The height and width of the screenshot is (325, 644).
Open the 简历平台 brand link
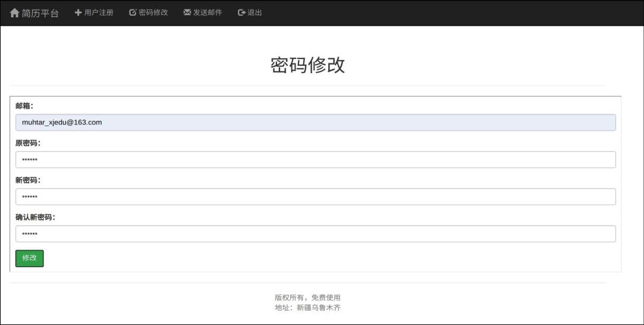pyautogui.click(x=40, y=13)
